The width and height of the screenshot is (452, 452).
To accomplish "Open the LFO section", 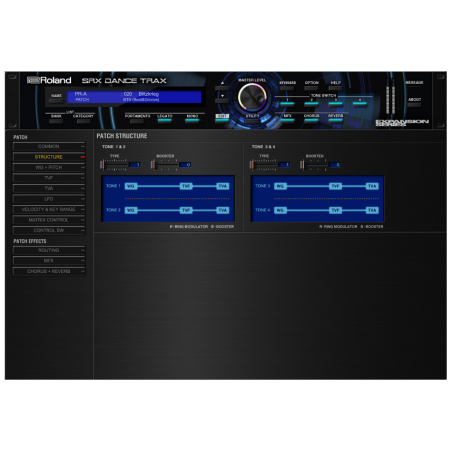I will [x=49, y=199].
